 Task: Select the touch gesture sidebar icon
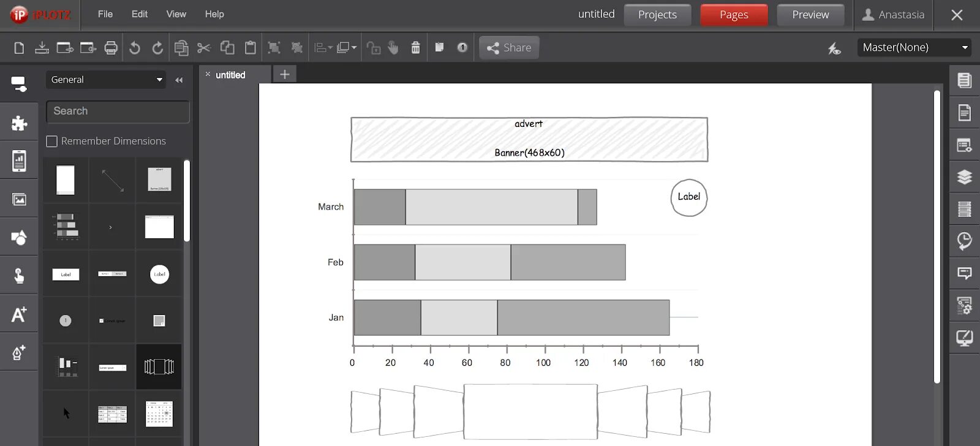(x=19, y=276)
